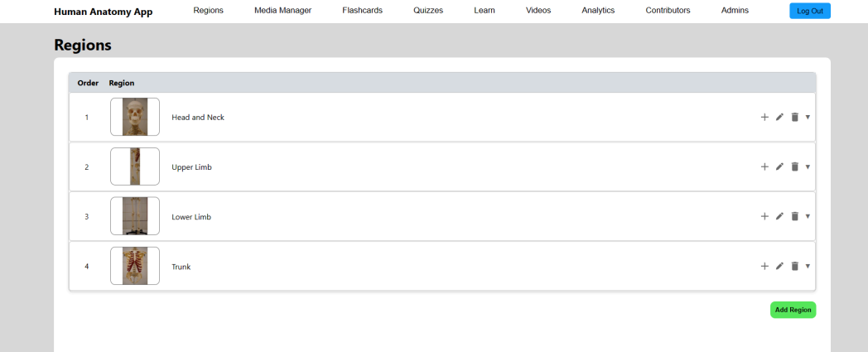Expand the Upper Limb row arrow
Screen dimensions: 868x352
(808, 166)
